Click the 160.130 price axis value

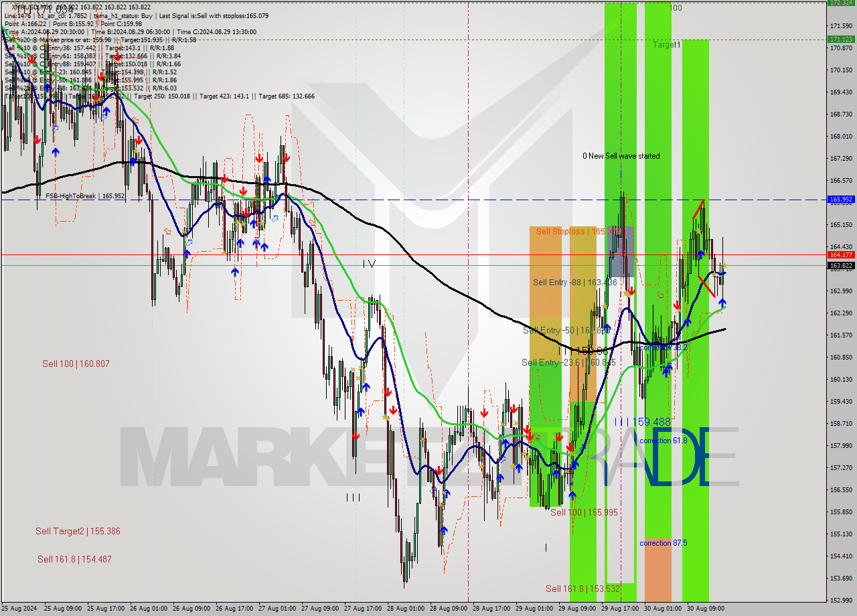pos(841,380)
